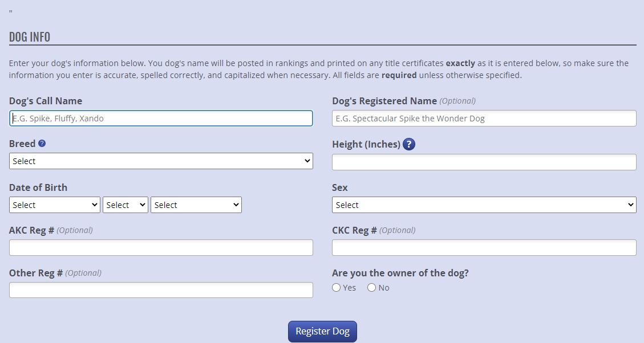Click the Breed dropdown arrow
644x343 pixels.
307,161
